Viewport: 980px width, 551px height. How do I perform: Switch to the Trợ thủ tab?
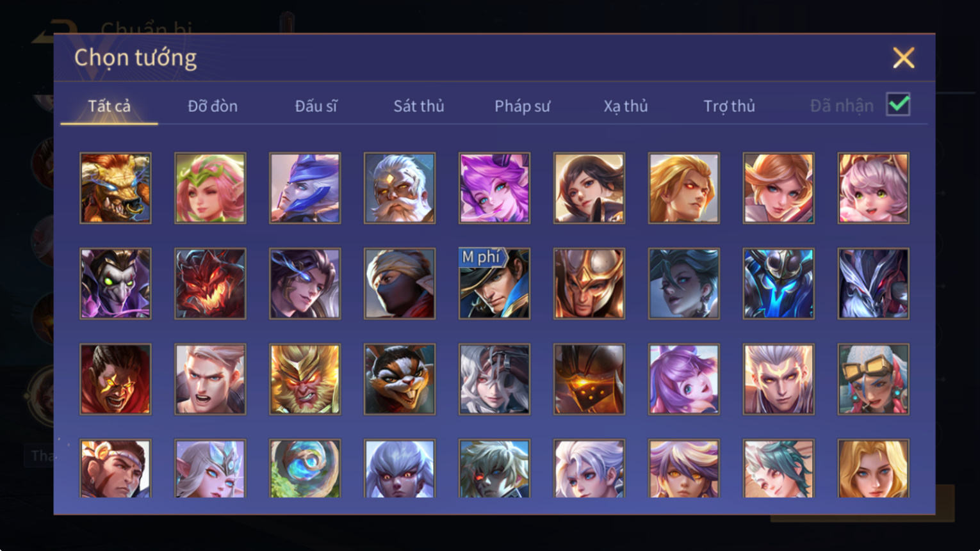[729, 106]
